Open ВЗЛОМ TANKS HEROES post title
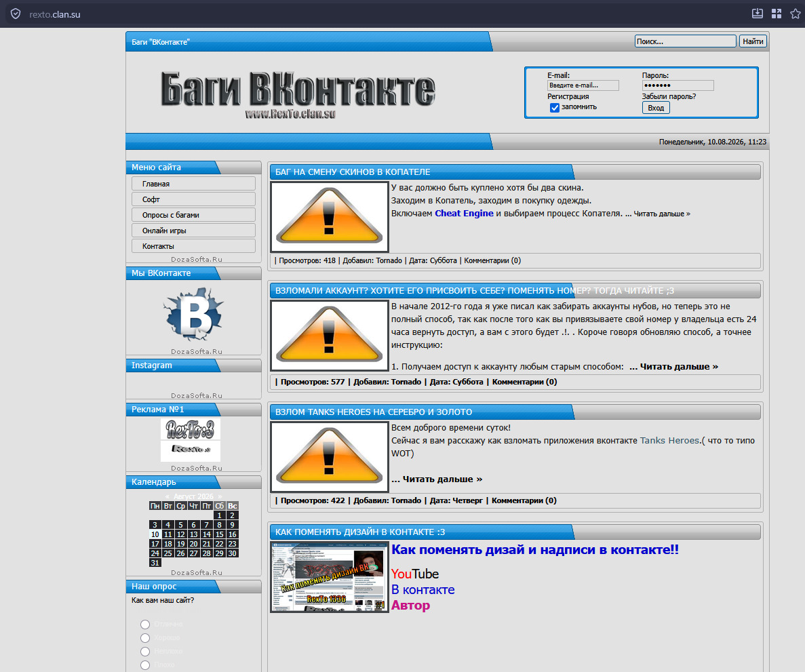The image size is (805, 672). tap(373, 412)
